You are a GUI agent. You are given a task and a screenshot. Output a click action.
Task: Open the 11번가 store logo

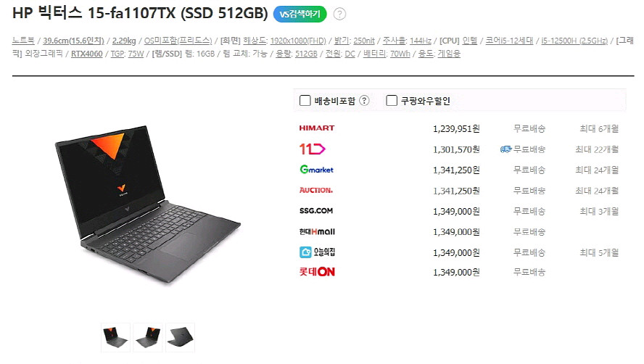pos(312,149)
